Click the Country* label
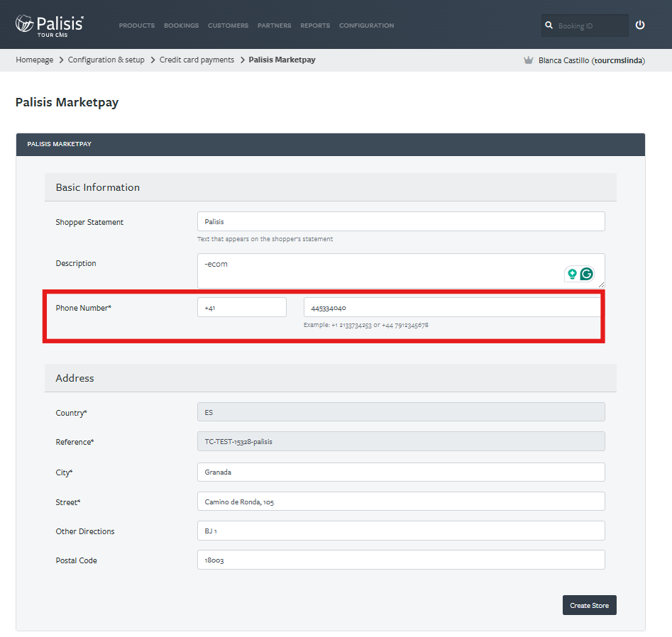This screenshot has height=637, width=672. tap(71, 413)
